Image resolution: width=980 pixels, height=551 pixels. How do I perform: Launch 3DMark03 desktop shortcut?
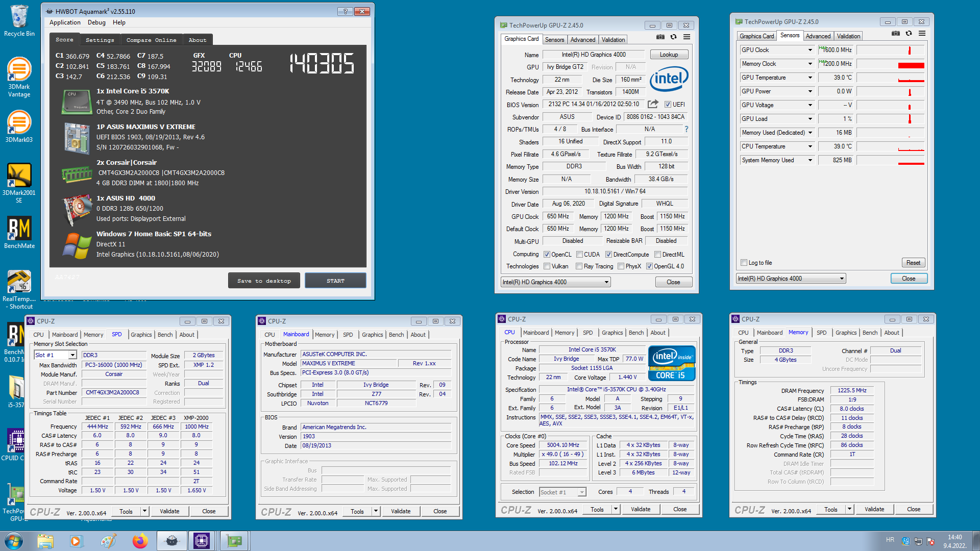tap(19, 127)
